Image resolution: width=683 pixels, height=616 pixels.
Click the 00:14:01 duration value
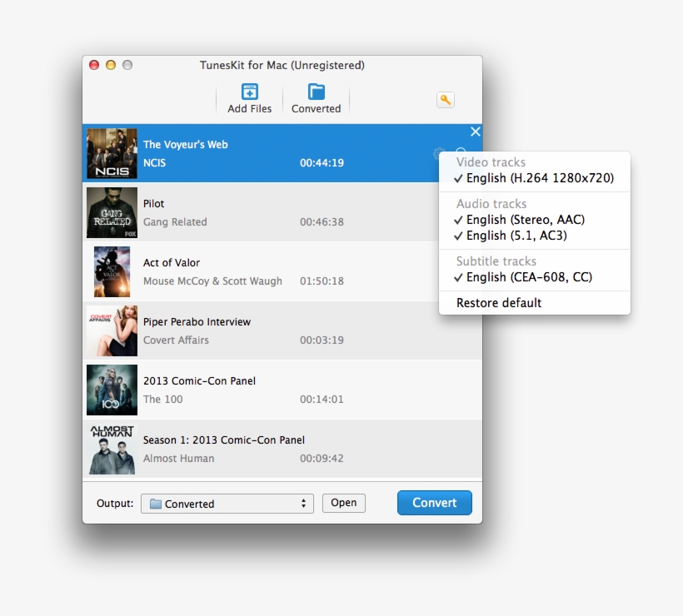(x=322, y=400)
